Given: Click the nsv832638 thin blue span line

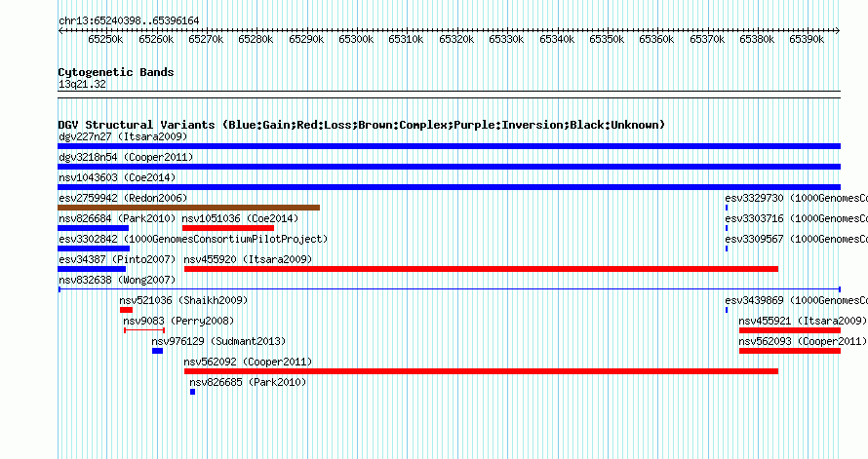Looking at the screenshot, I should point(450,289).
